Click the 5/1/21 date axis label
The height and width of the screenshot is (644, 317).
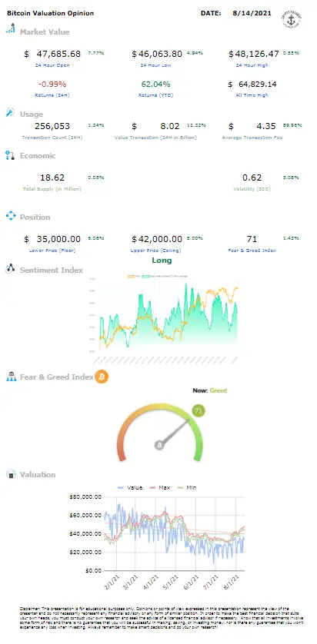coord(172,581)
